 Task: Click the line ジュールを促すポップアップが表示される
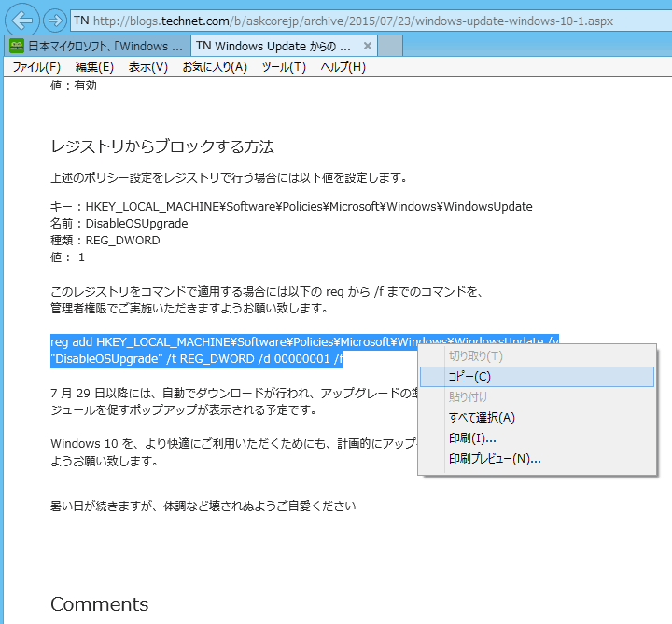click(x=184, y=410)
